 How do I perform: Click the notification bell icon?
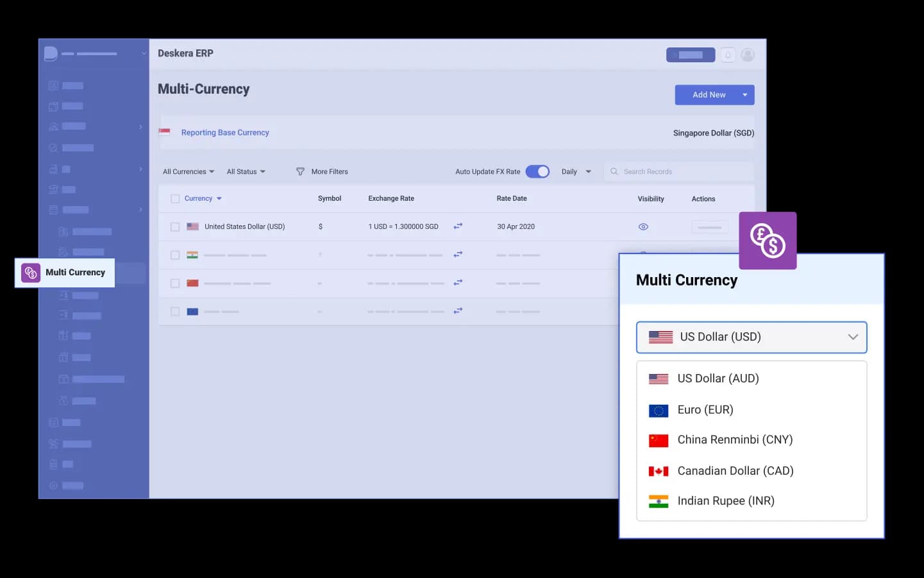click(x=728, y=55)
